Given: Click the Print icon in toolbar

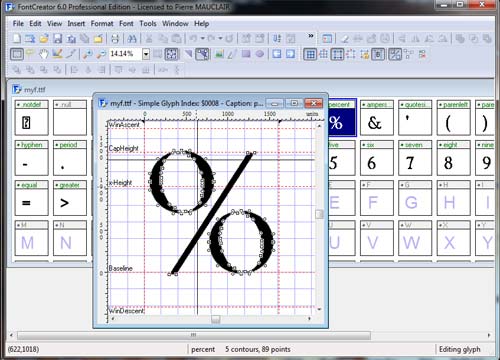Looking at the screenshot, I should point(115,39).
